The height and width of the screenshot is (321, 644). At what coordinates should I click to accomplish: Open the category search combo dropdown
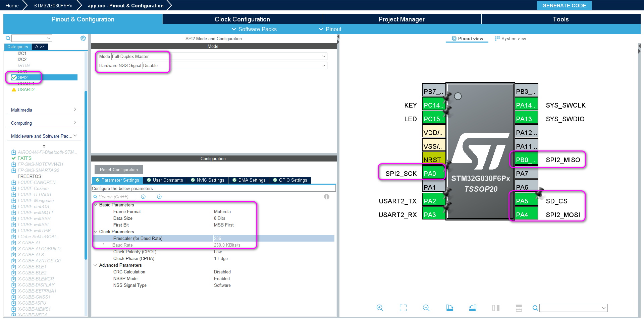[x=49, y=38]
